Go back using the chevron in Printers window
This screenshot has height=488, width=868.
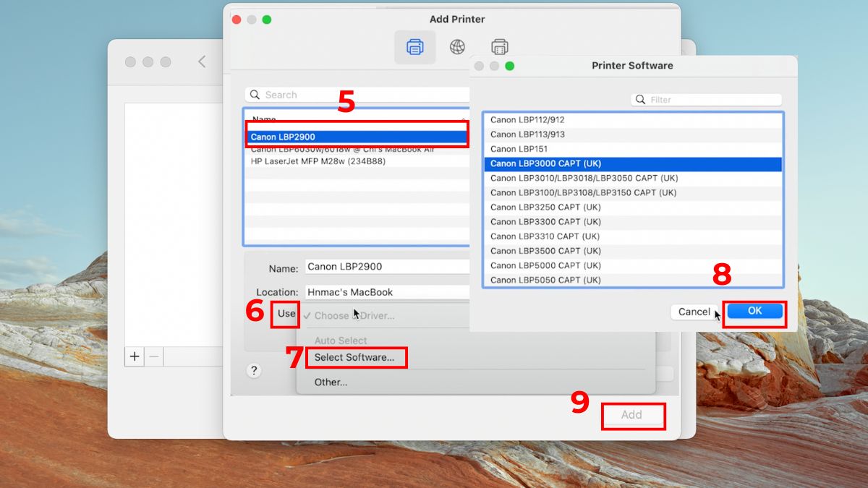pyautogui.click(x=202, y=61)
